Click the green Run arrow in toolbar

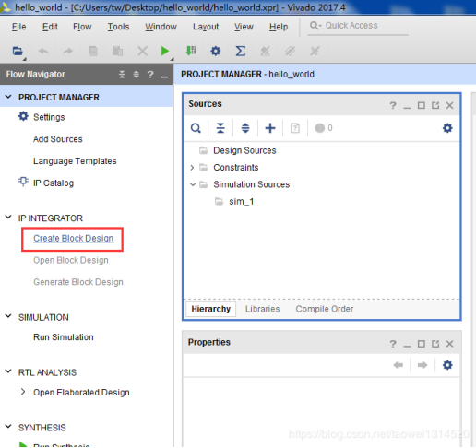(165, 51)
